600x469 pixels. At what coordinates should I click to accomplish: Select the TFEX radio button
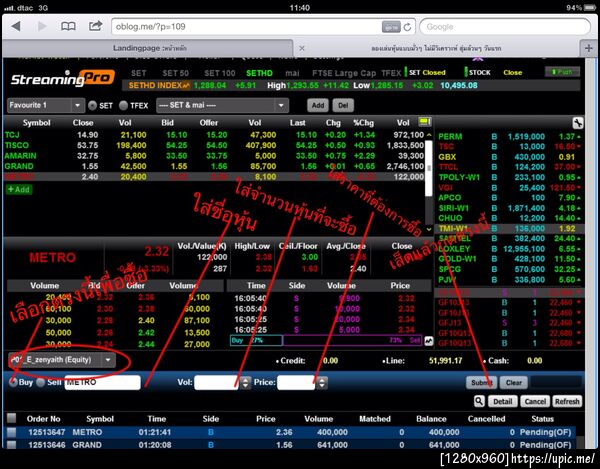123,106
